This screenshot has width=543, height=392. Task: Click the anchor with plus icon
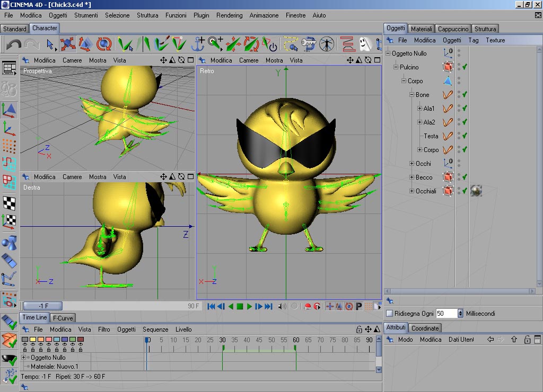tap(198, 44)
